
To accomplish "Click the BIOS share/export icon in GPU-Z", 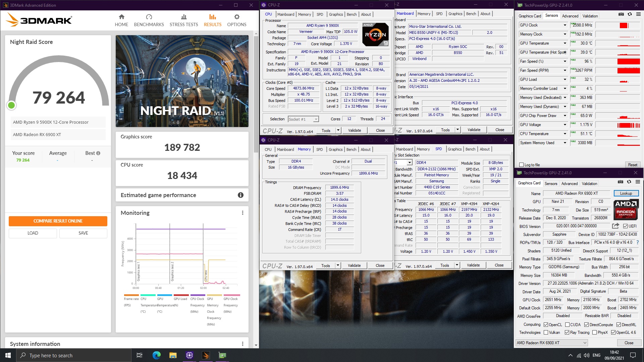I will (x=615, y=226).
